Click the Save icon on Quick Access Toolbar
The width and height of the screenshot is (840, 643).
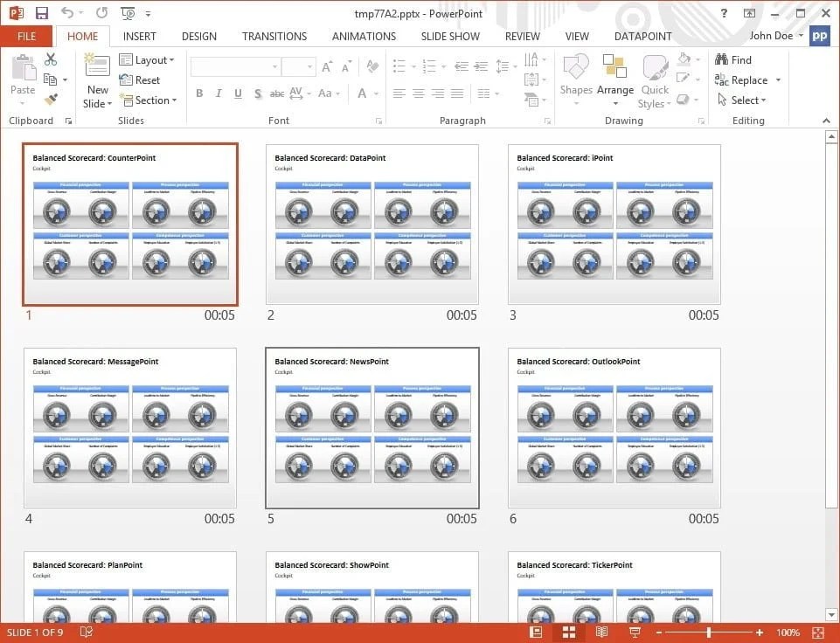coord(41,12)
